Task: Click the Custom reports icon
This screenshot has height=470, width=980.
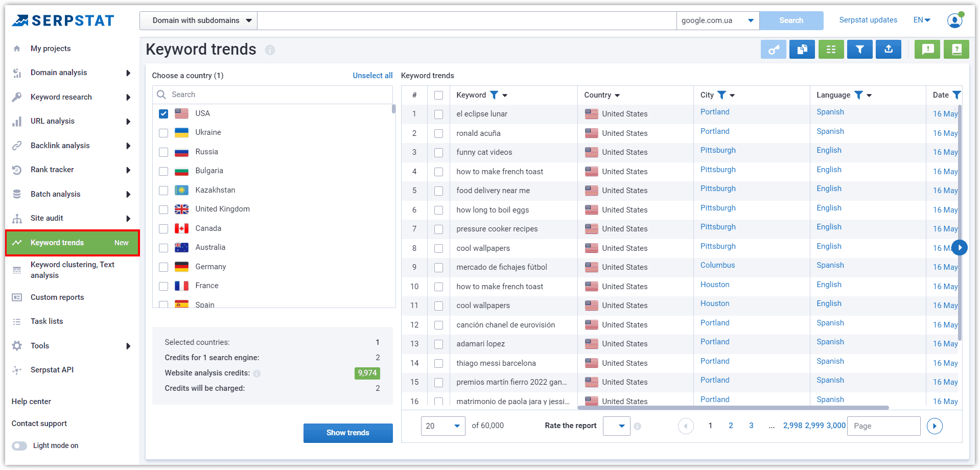Action: point(17,297)
